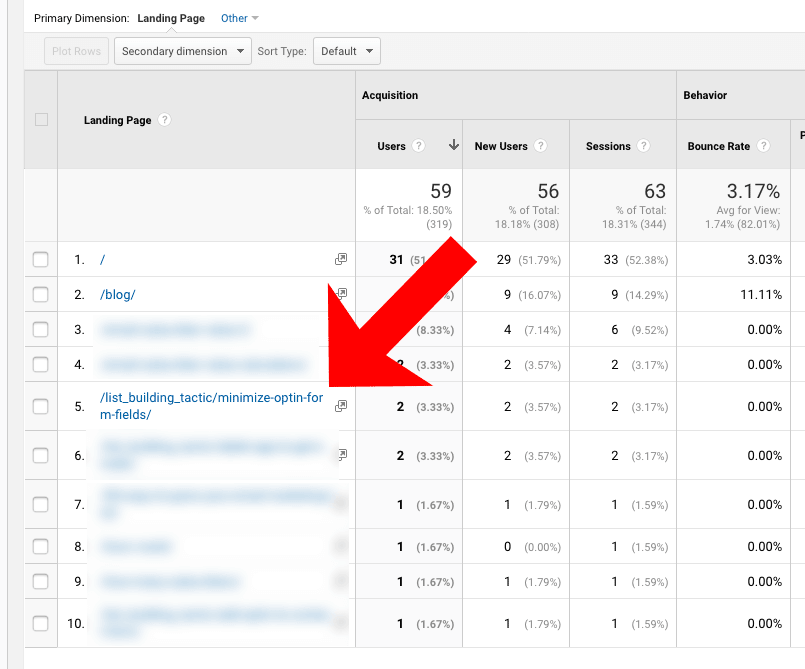Click the 6 (9.52%) sessions cell
Image resolution: width=805 pixels, height=669 pixels.
pyautogui.click(x=639, y=329)
